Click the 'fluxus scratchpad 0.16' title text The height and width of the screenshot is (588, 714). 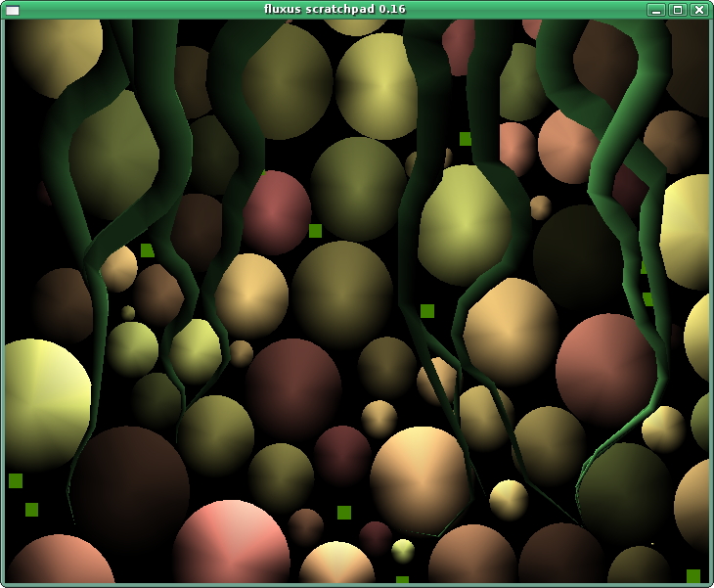[335, 9]
